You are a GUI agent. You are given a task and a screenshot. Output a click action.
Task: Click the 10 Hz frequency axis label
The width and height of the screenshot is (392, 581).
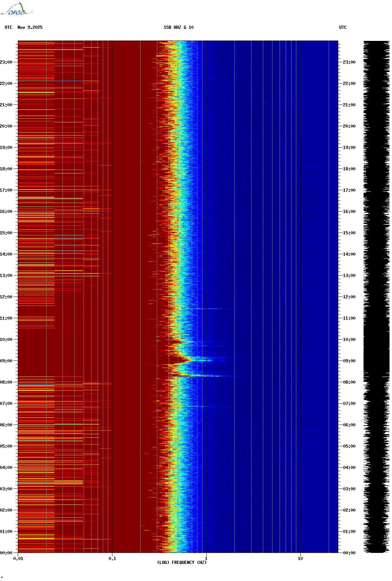pyautogui.click(x=300, y=559)
